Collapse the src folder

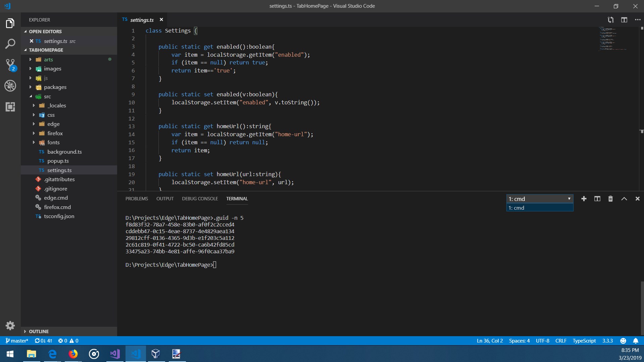[47, 96]
